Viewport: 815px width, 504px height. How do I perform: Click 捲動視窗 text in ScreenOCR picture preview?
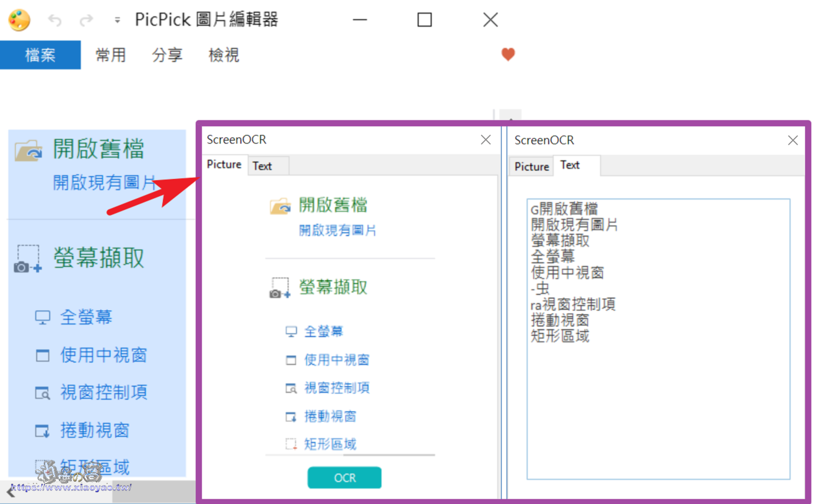pos(330,417)
